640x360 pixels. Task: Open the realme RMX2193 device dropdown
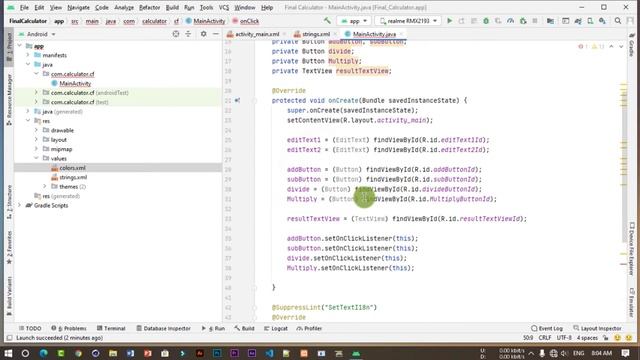[408, 20]
